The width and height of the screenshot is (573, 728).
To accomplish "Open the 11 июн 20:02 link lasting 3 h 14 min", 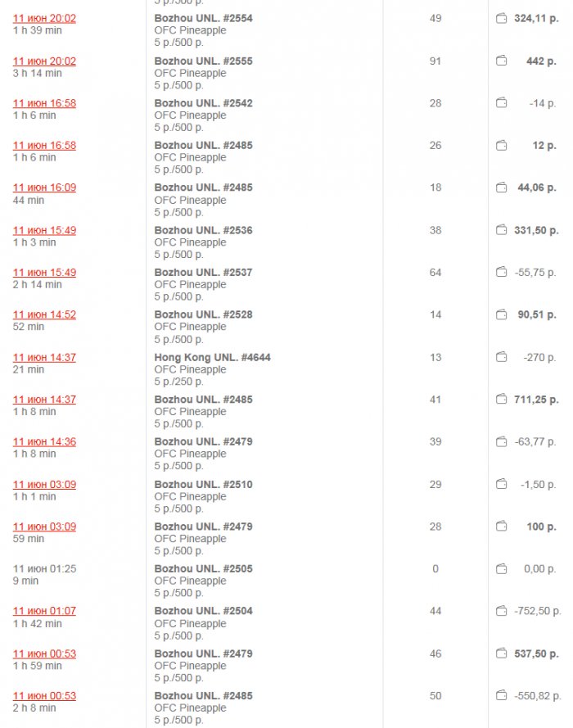I will pos(44,61).
